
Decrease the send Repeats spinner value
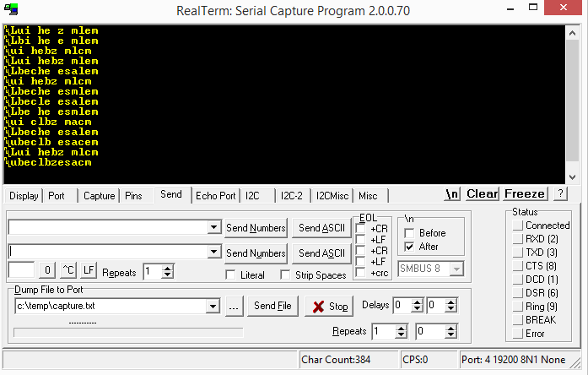click(x=168, y=274)
